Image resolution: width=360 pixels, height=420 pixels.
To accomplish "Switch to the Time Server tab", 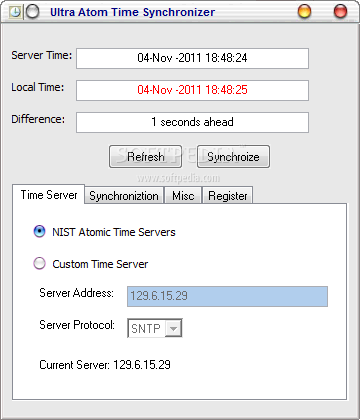I will [49, 195].
